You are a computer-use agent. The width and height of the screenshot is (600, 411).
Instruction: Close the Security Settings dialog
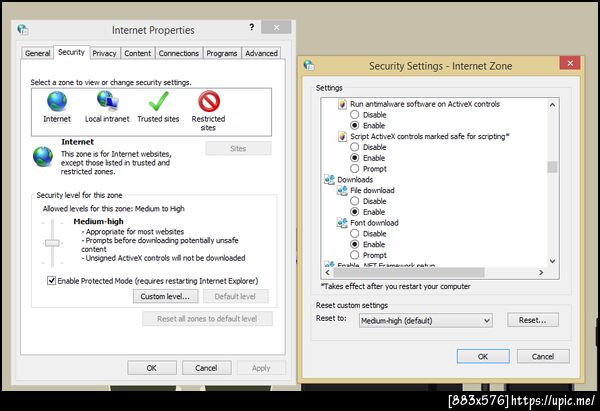click(570, 63)
